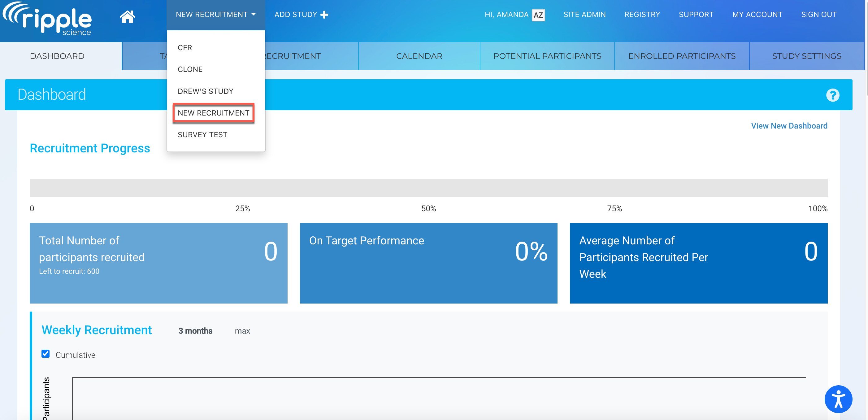Switch to the Calendar tab
The width and height of the screenshot is (868, 420).
tap(419, 56)
